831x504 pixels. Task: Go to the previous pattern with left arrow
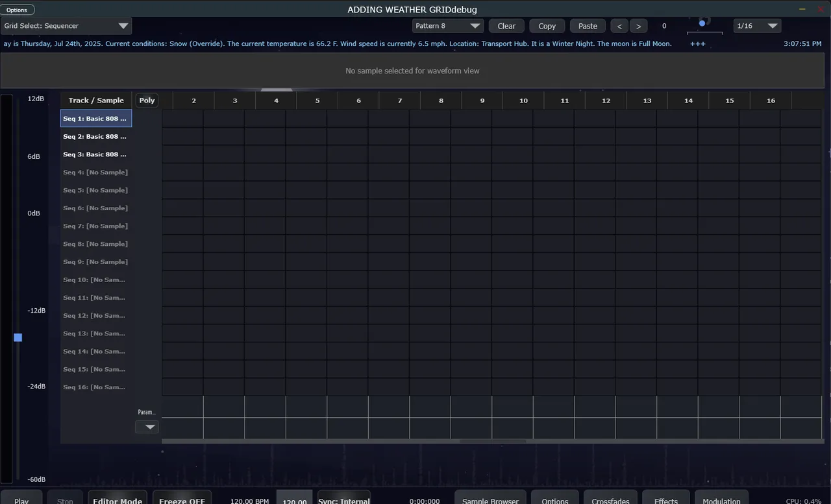point(619,26)
